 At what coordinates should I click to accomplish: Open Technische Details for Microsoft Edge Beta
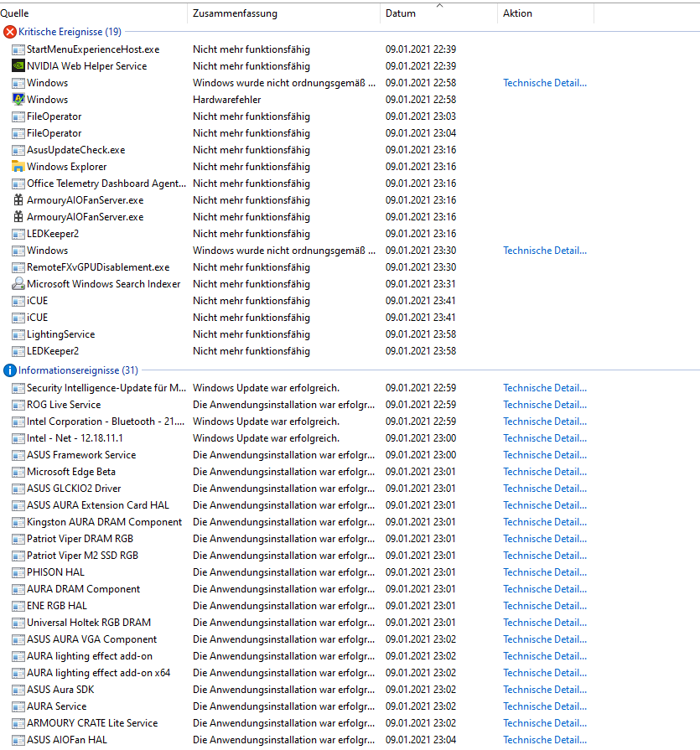coord(545,472)
